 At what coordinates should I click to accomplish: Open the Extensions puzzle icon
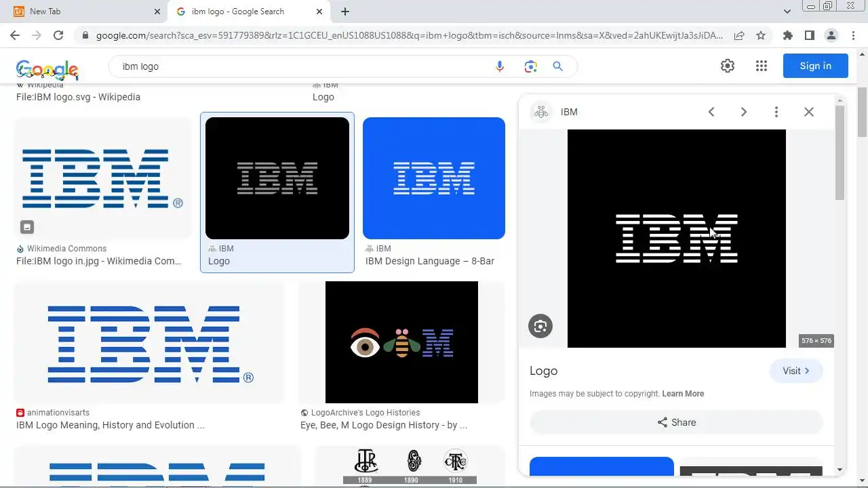point(787,35)
